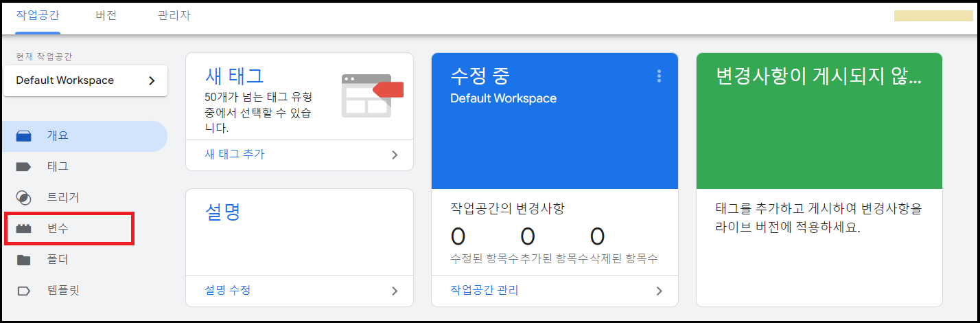Image resolution: width=980 pixels, height=323 pixels.
Task: Click the 변수 brick icon
Action: (24, 229)
